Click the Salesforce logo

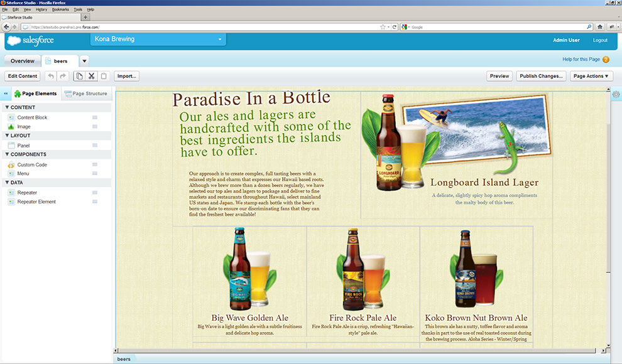[31, 40]
